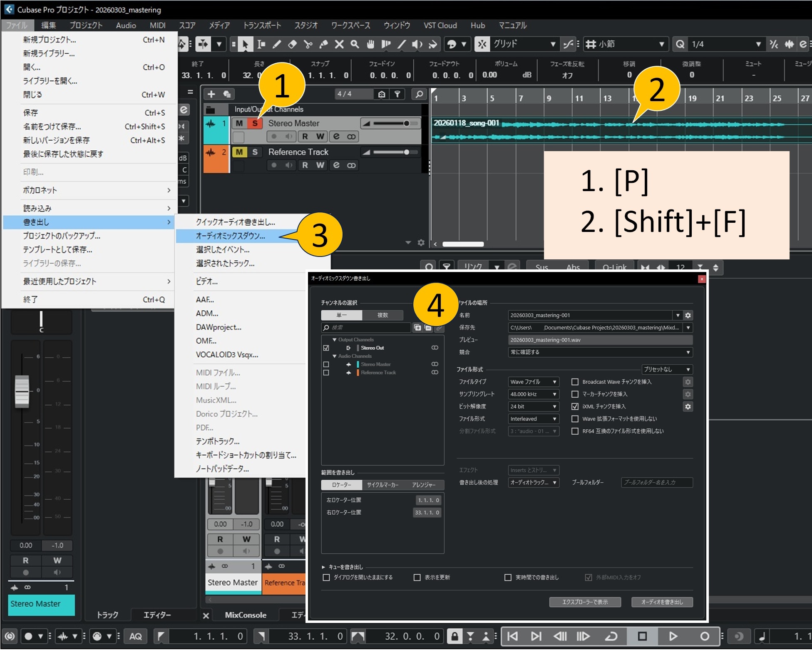Viewport: 812px width, 650px height.
Task: Select the Scissors split tool
Action: (308, 44)
